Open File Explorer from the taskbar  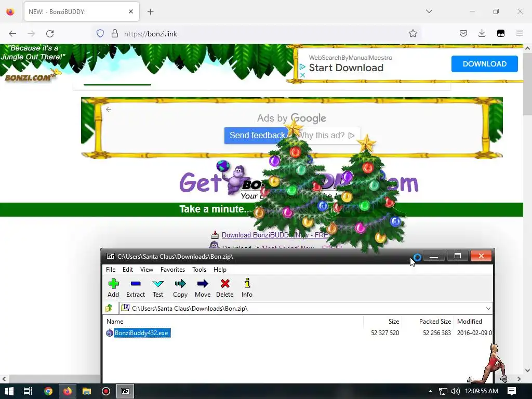(x=87, y=391)
